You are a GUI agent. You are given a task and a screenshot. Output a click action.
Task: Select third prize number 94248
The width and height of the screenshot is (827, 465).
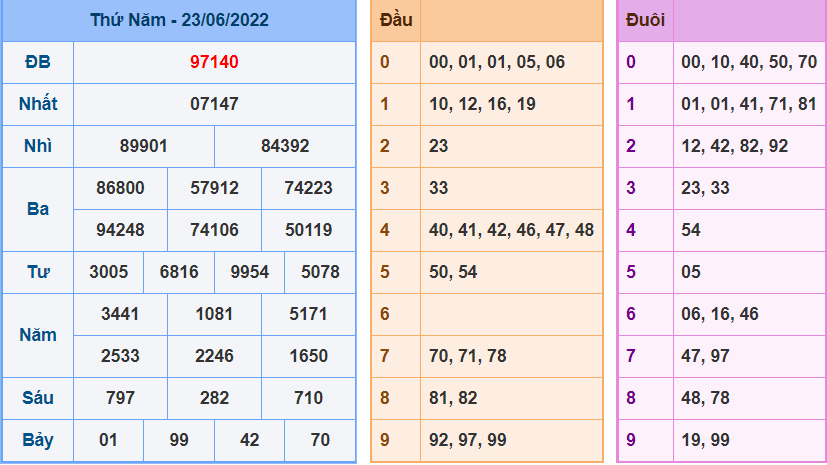coord(120,230)
